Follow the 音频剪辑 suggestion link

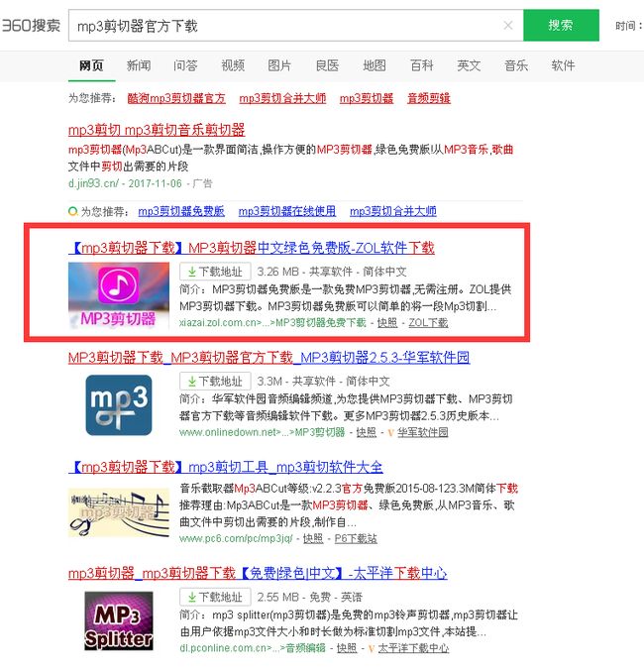click(429, 98)
